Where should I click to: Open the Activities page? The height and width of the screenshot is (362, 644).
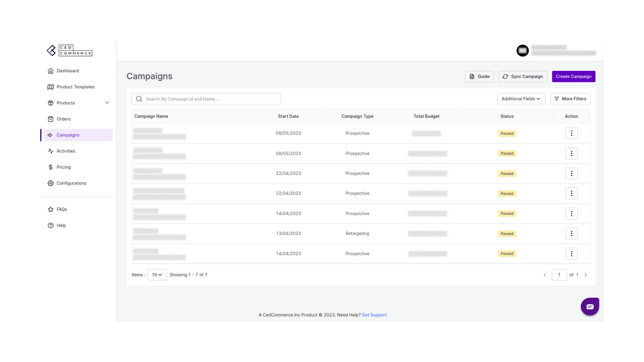tap(65, 151)
